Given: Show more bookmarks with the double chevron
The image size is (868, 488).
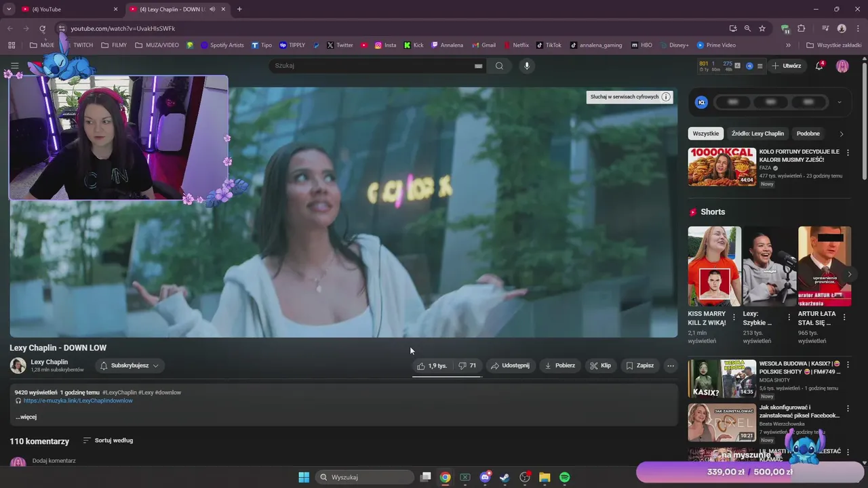Looking at the screenshot, I should 788,45.
